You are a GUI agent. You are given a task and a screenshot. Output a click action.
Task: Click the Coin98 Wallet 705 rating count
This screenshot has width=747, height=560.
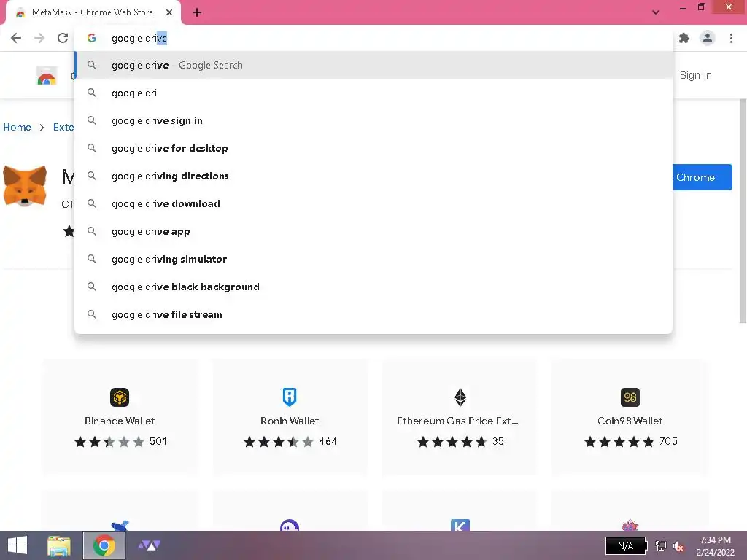[668, 441]
